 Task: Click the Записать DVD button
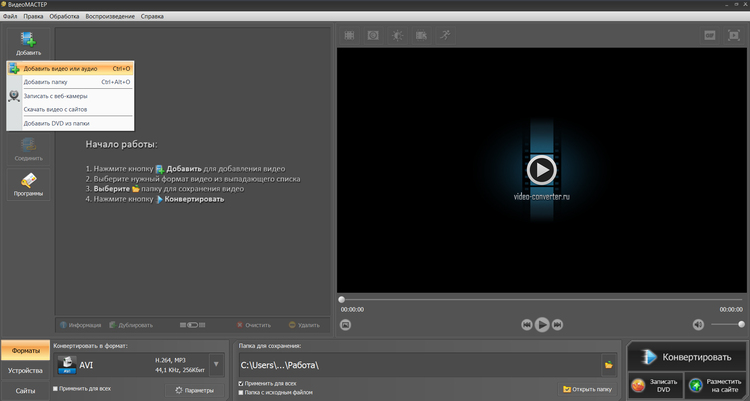(x=655, y=385)
